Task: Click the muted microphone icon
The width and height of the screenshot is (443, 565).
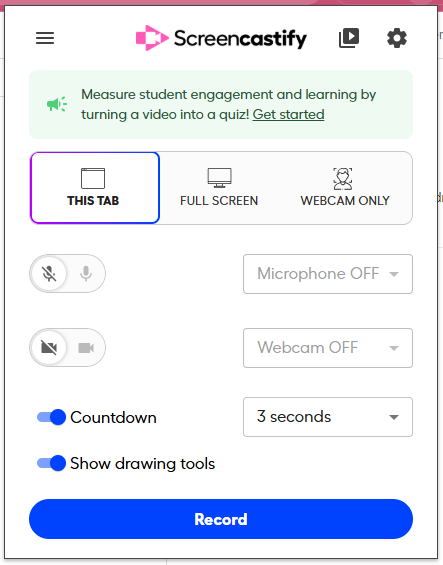Action: pos(49,273)
